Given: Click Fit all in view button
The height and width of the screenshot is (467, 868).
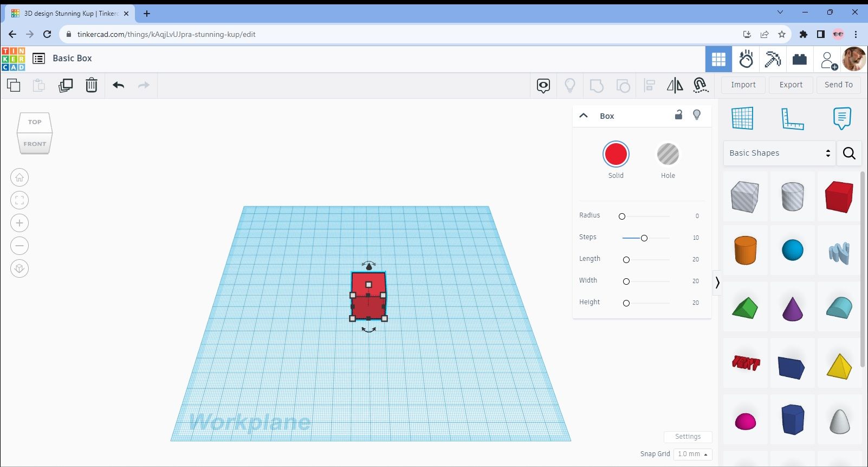Looking at the screenshot, I should [20, 200].
